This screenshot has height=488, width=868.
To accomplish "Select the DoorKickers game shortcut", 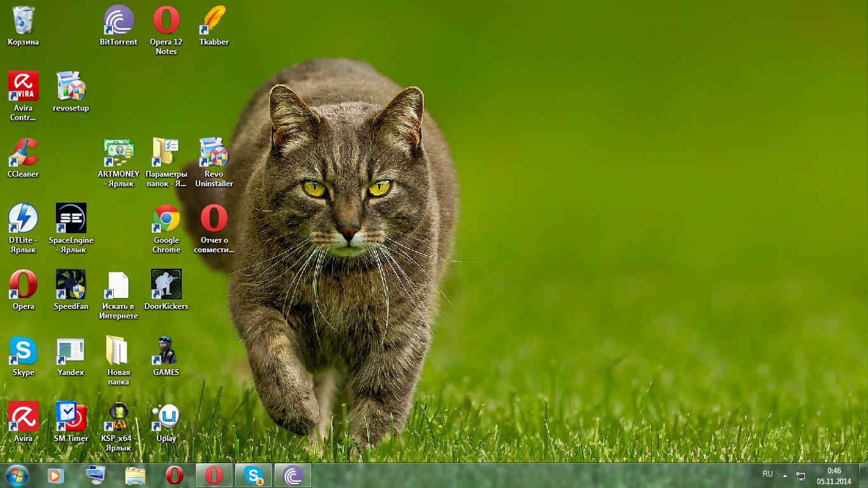I will 166,290.
